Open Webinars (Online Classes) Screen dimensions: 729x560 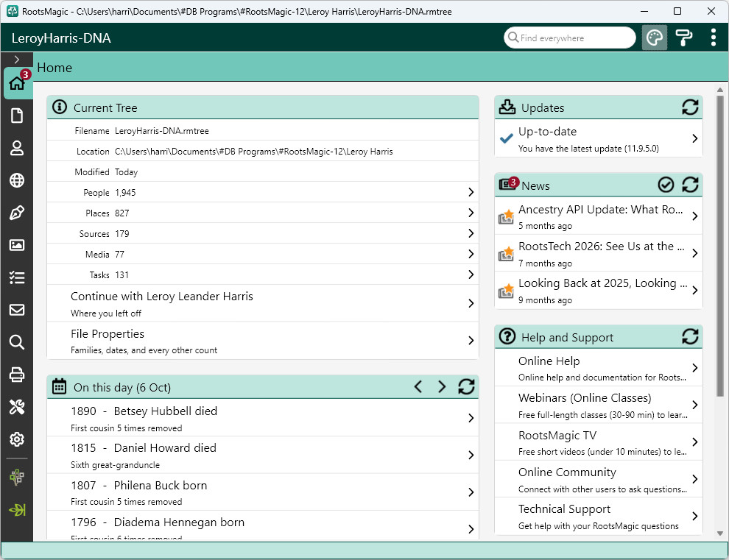click(x=599, y=405)
